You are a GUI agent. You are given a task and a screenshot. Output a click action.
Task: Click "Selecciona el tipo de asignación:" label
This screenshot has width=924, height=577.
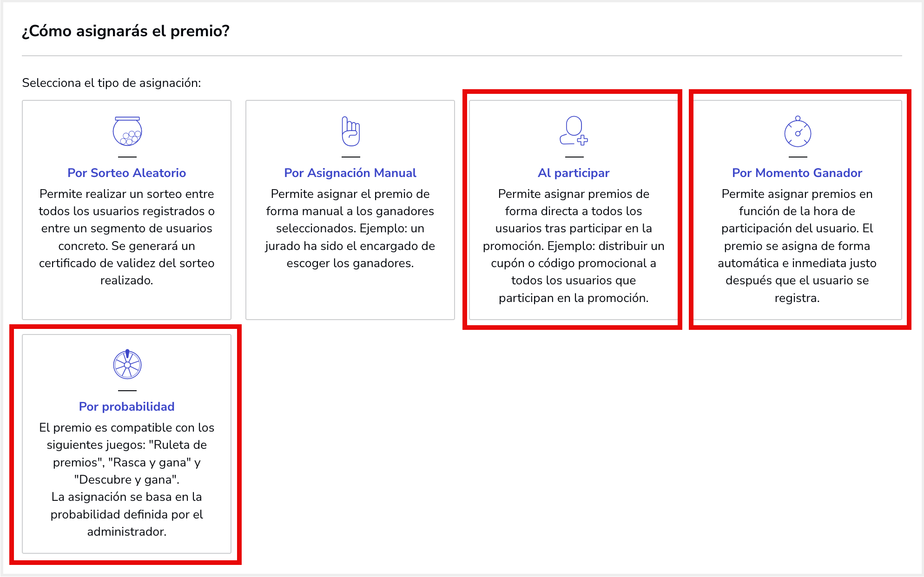(112, 83)
